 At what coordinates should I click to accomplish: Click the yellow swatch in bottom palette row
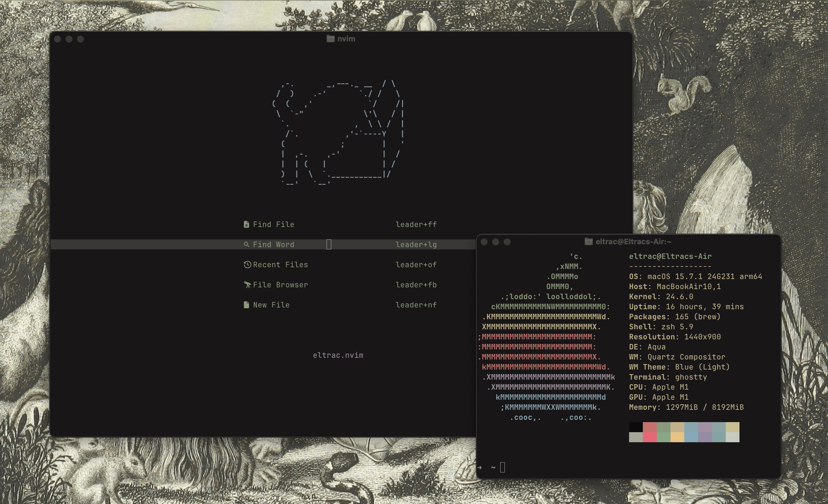click(677, 437)
